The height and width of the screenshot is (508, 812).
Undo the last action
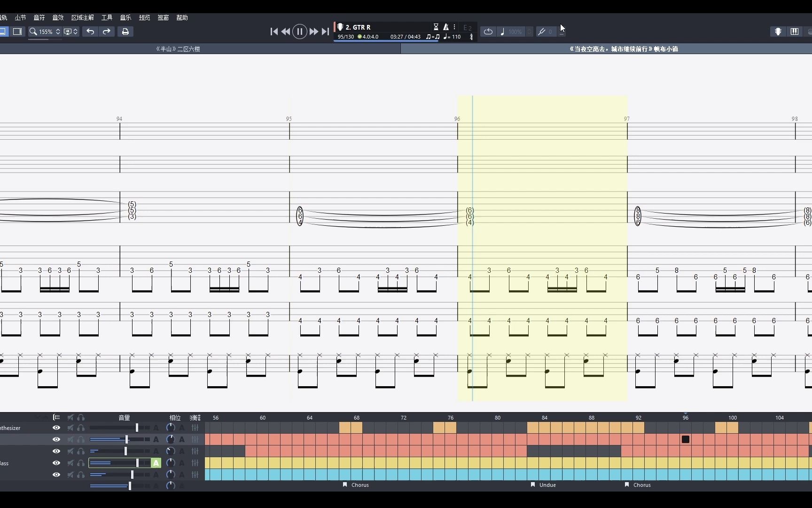[90, 32]
